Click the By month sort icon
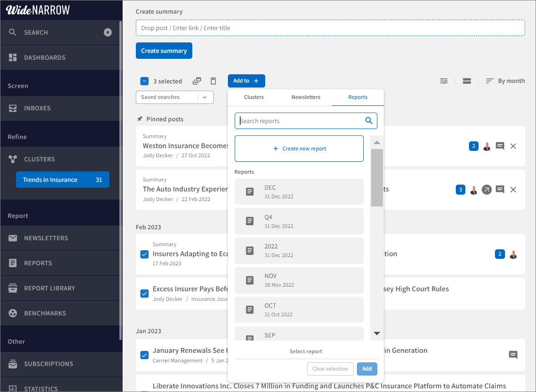Viewport: 536px width, 392px height. click(x=489, y=81)
